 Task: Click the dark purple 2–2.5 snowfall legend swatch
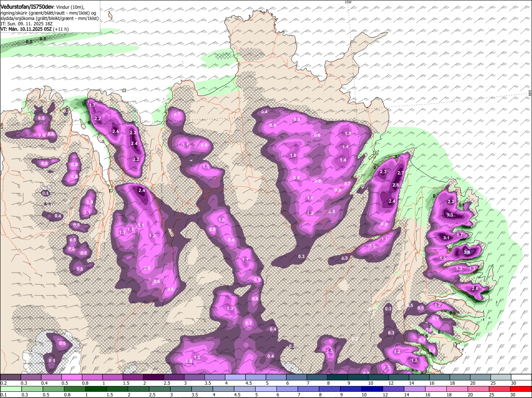pyautogui.click(x=153, y=377)
